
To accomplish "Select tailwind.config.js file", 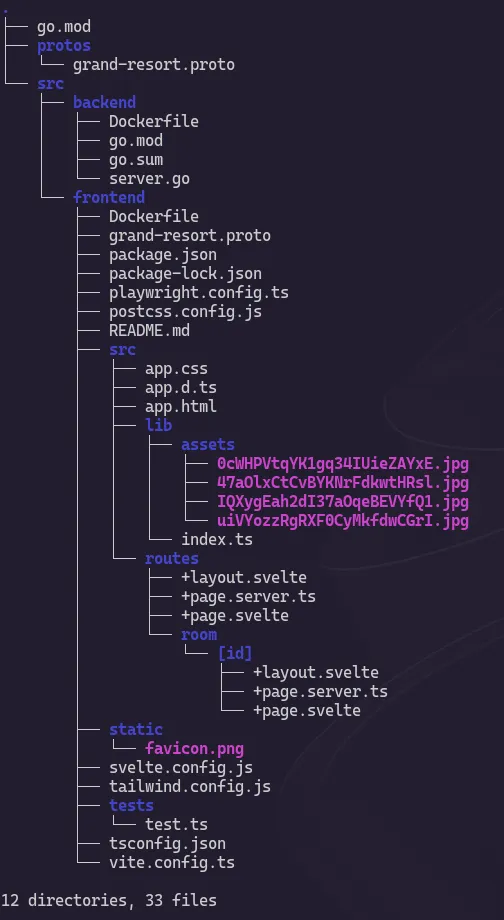I will [x=190, y=787].
